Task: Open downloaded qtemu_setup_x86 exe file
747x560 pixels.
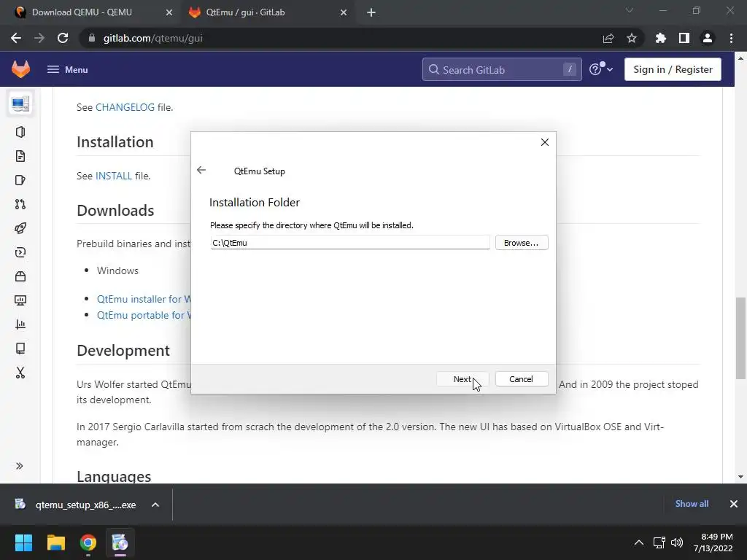Action: (76, 505)
